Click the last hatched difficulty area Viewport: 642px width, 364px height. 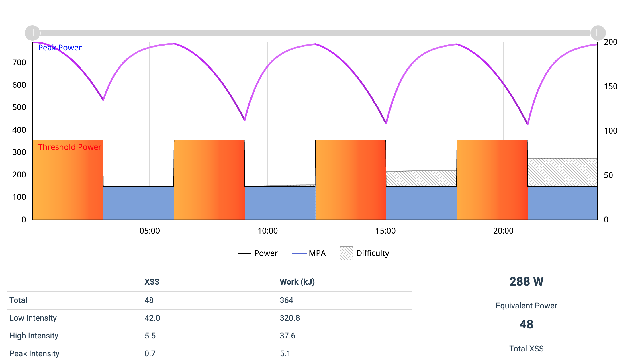562,173
